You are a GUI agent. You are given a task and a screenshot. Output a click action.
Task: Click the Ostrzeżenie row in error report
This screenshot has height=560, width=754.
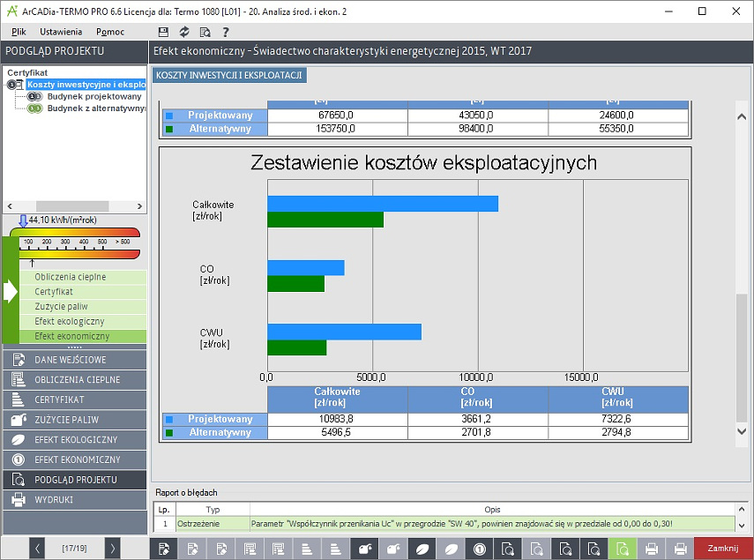444,524
